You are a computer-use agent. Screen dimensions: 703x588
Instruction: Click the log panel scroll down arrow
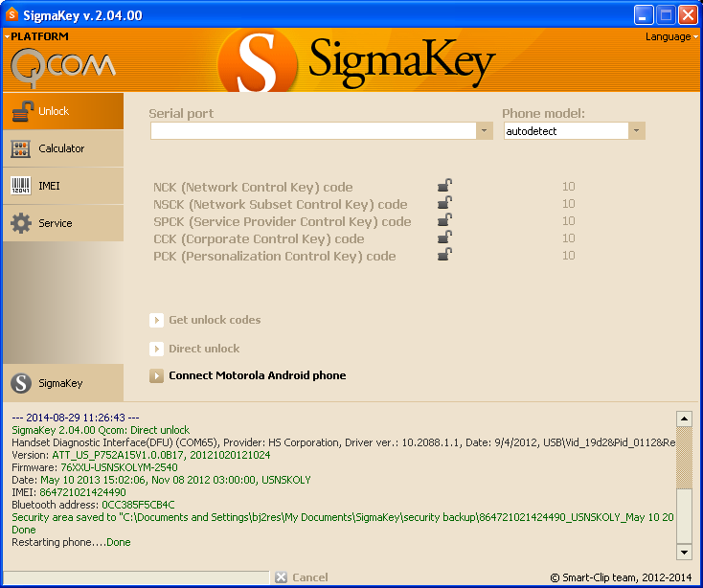(684, 552)
